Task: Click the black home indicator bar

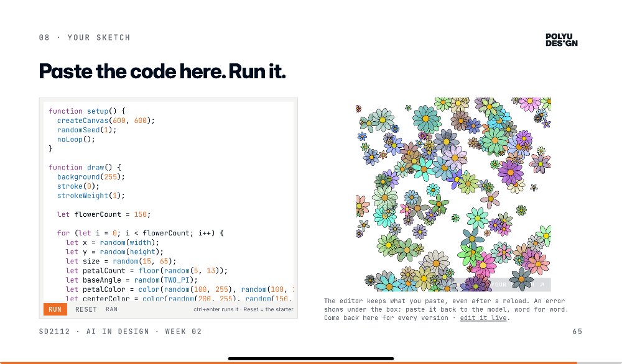Action: 311,358
